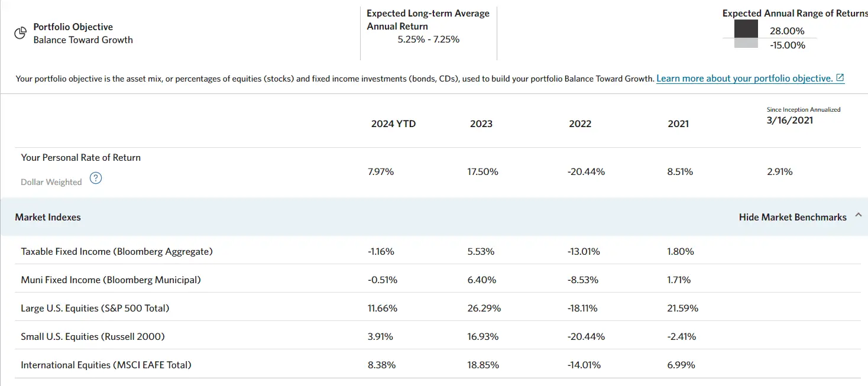Click the Since Inception Annualized 3/16/2021 header

click(x=789, y=120)
